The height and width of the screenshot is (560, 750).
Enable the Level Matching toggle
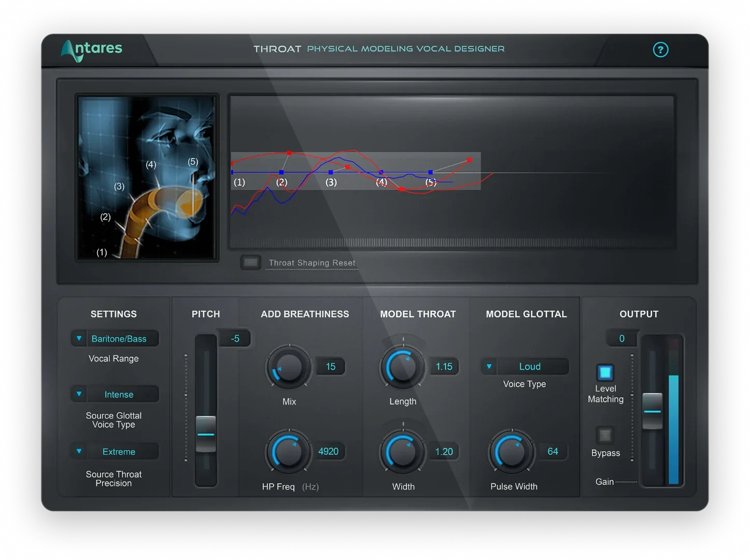click(605, 372)
